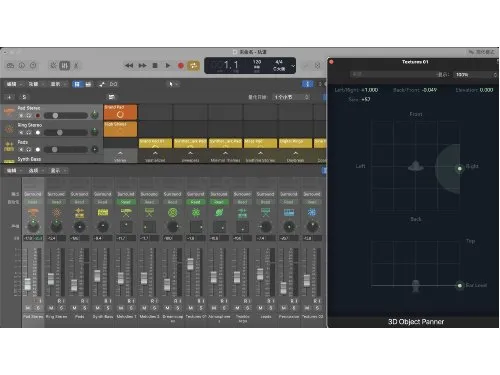Solo the Pads track with headphone icon

tap(29, 150)
